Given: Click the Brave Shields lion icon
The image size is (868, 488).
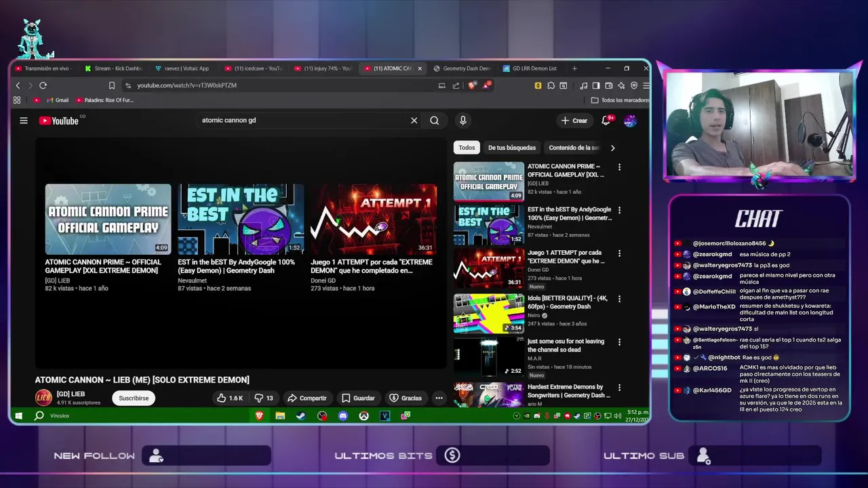Looking at the screenshot, I should click(472, 85).
